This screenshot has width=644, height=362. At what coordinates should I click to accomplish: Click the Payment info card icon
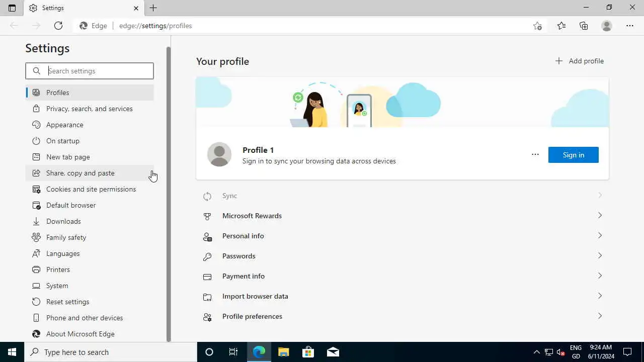tap(207, 277)
